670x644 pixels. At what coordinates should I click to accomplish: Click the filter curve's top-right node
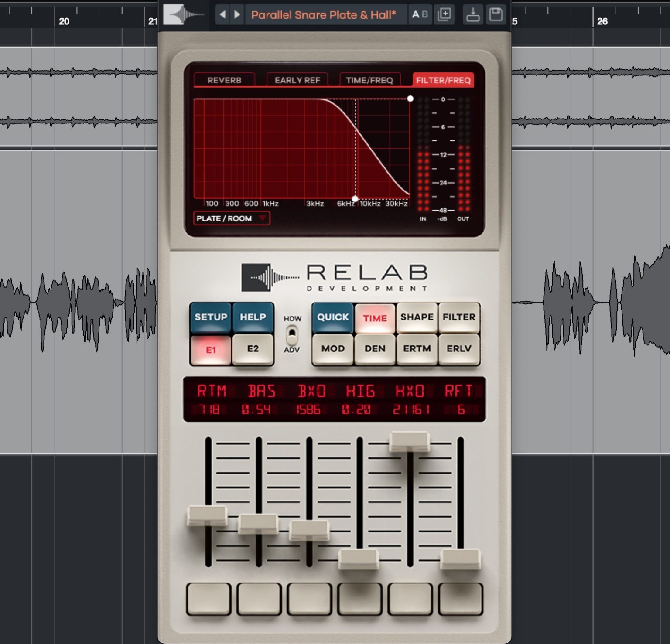pos(410,99)
